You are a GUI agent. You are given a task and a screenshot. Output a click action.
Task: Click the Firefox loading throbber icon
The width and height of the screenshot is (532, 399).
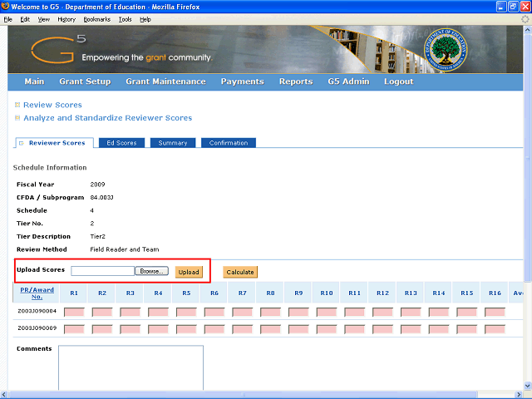(x=525, y=19)
